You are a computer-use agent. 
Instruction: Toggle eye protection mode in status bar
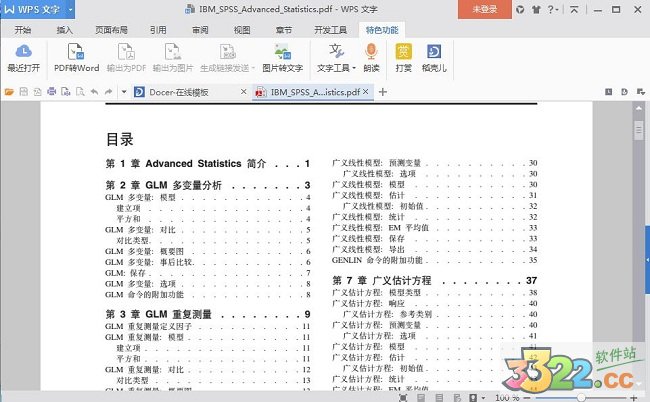point(473,397)
